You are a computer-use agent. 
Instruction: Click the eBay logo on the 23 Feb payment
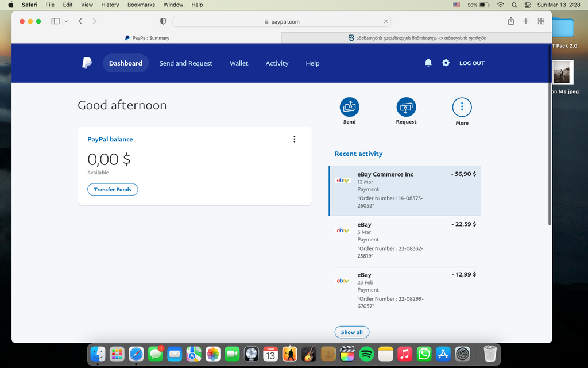click(343, 281)
